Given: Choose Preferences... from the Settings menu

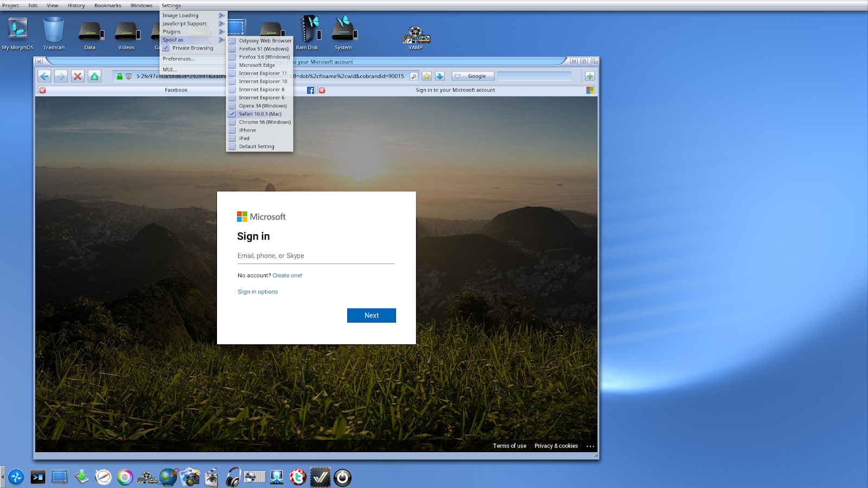Looking at the screenshot, I should [193, 59].
